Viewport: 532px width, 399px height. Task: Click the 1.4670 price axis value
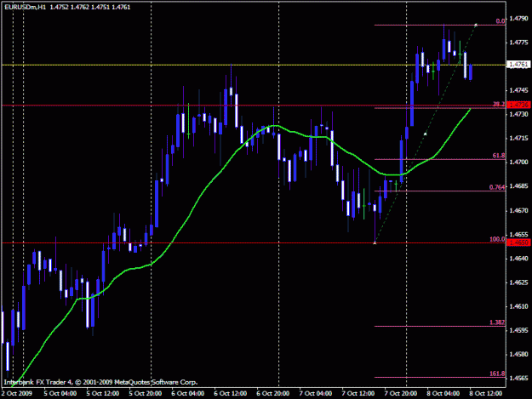tap(518, 210)
